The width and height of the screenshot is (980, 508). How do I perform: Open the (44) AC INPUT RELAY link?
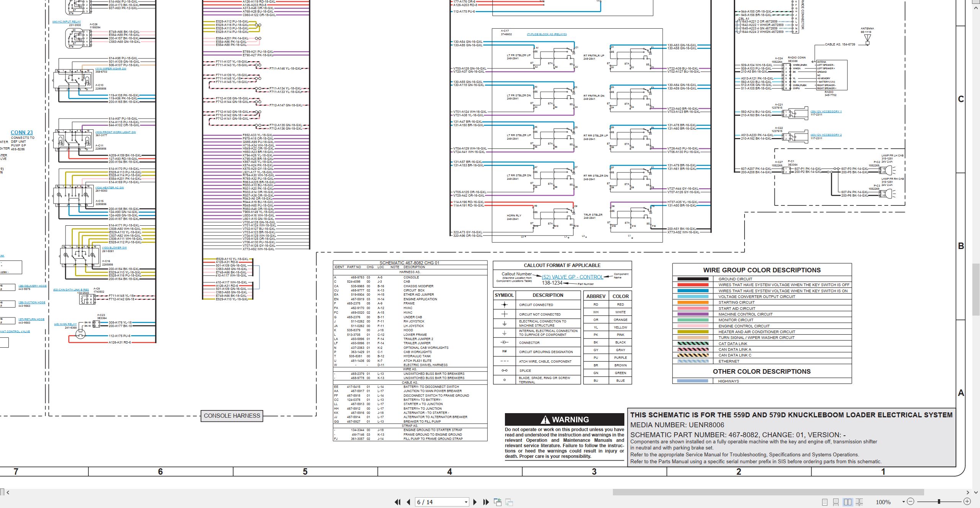tap(67, 22)
